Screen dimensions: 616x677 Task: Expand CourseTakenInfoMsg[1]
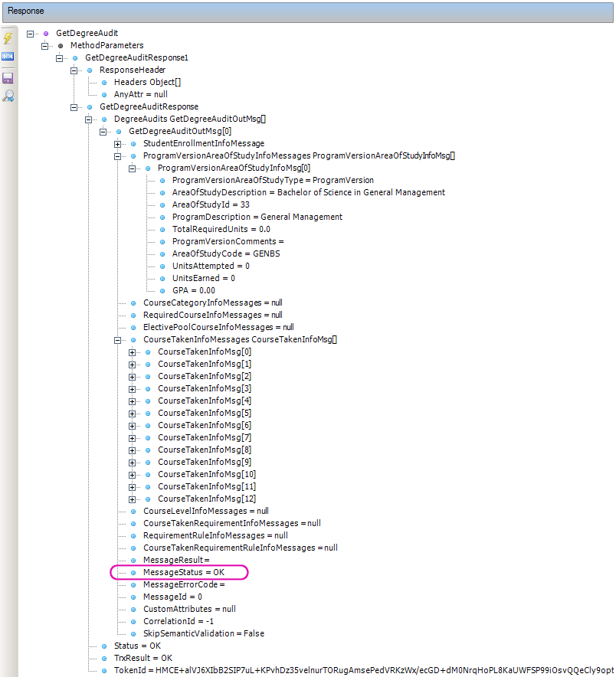pos(133,365)
